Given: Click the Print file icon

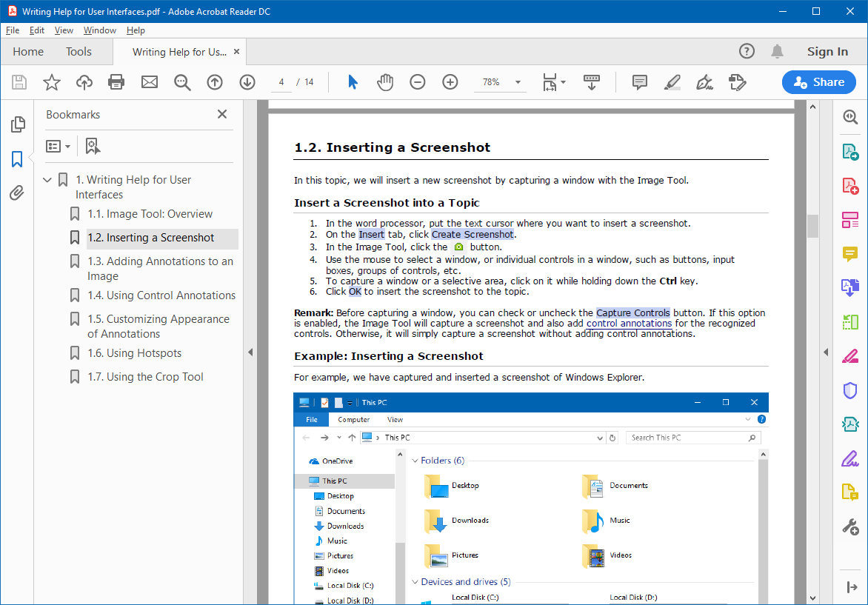Looking at the screenshot, I should coord(116,82).
